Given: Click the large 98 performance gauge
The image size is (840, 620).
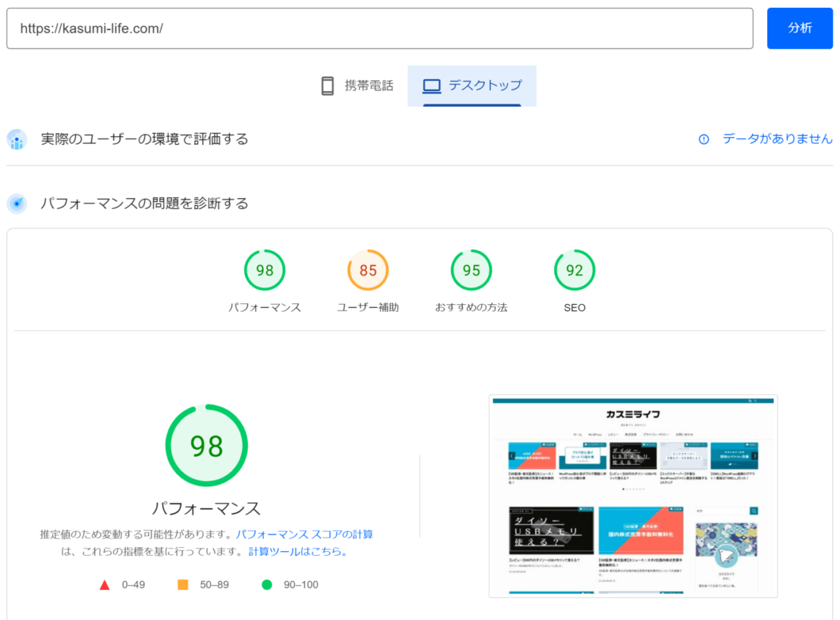Looking at the screenshot, I should point(207,445).
